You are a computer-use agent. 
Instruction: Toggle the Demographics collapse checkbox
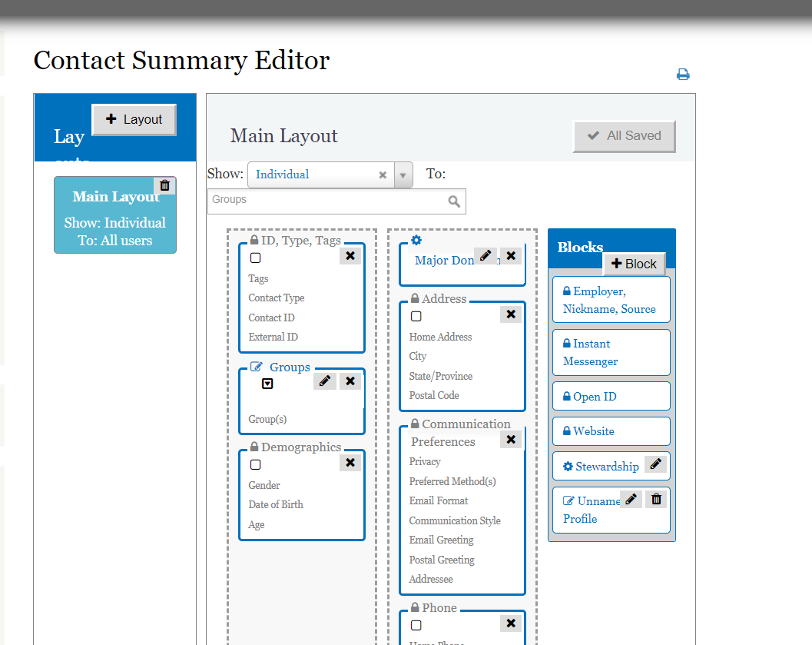(255, 464)
